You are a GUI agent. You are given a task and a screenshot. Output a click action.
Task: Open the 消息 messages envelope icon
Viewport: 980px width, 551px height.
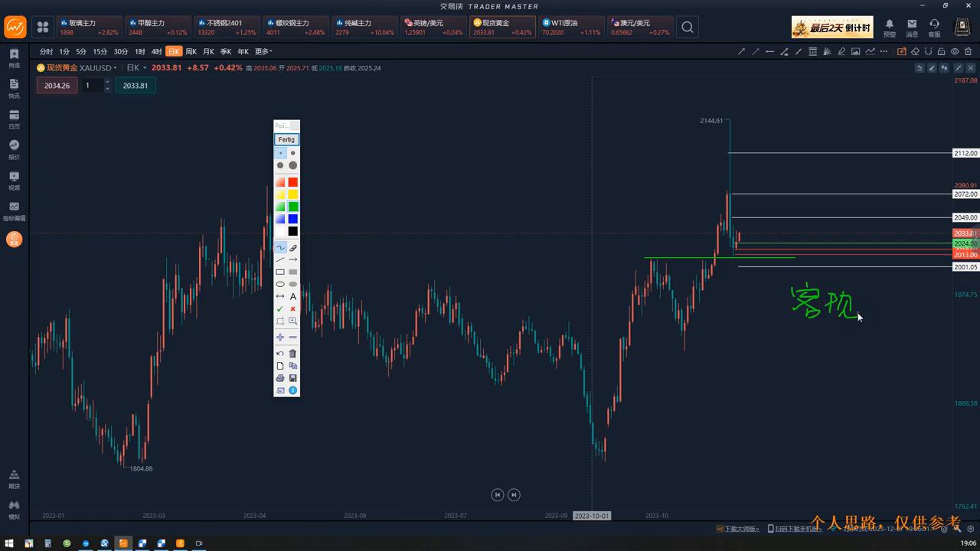(x=912, y=28)
